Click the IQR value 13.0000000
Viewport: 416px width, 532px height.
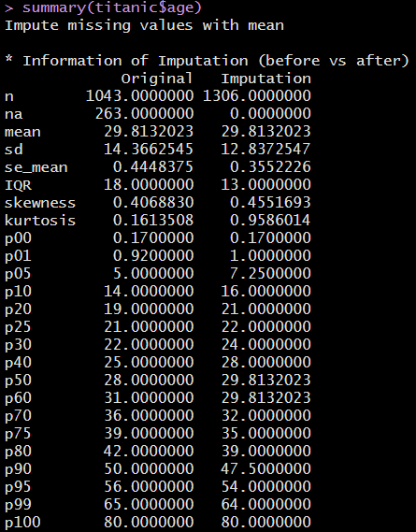coord(266,184)
